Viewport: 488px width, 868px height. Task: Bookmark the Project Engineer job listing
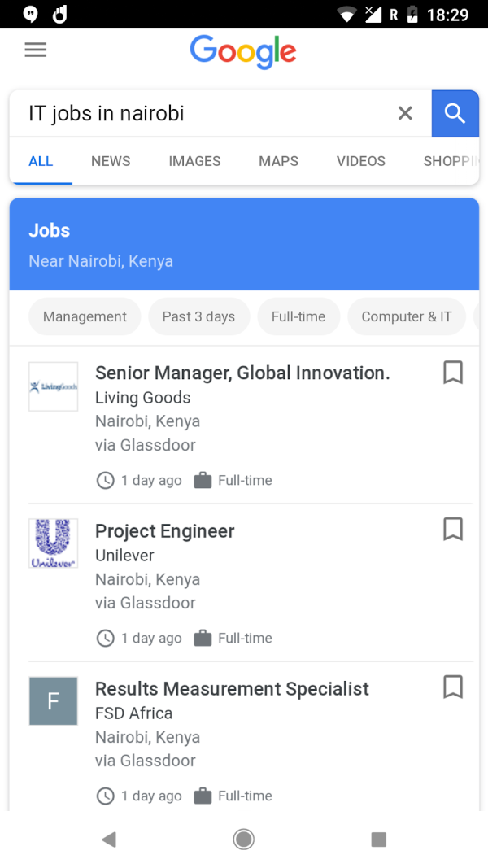(452, 530)
